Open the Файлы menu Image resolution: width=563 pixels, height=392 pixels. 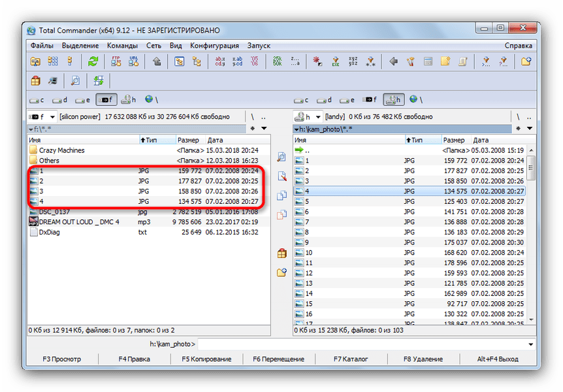click(x=42, y=46)
